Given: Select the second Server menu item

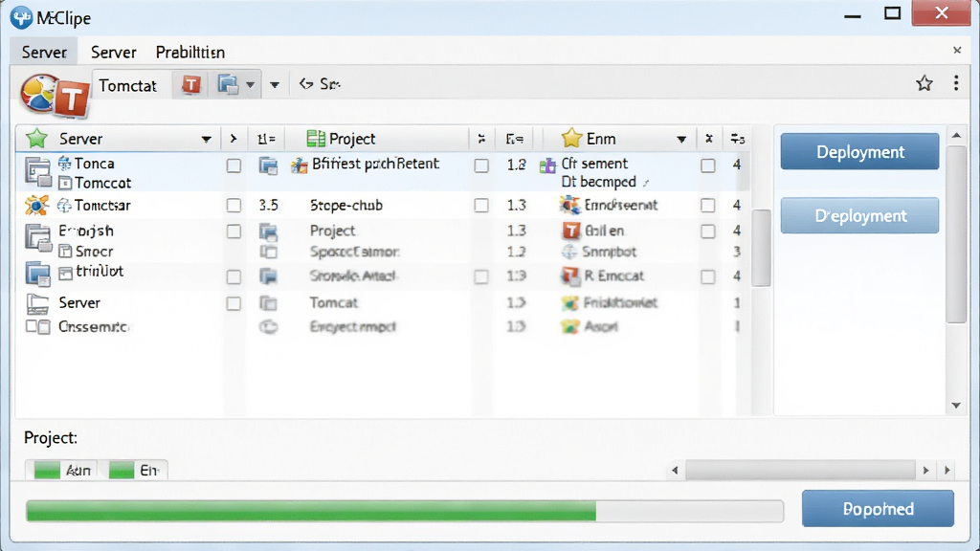Looking at the screenshot, I should coord(113,53).
